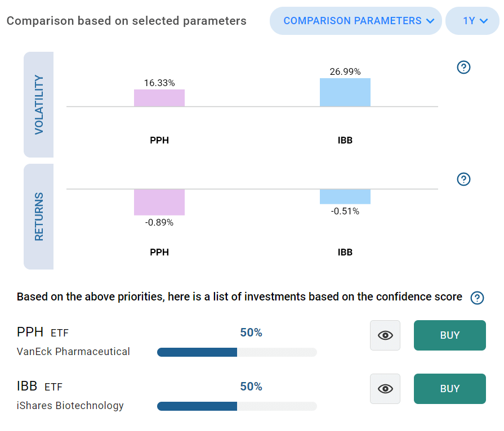Click the PPH -0.89% returns bar
Viewport: 504px width, 431px height.
(x=159, y=202)
